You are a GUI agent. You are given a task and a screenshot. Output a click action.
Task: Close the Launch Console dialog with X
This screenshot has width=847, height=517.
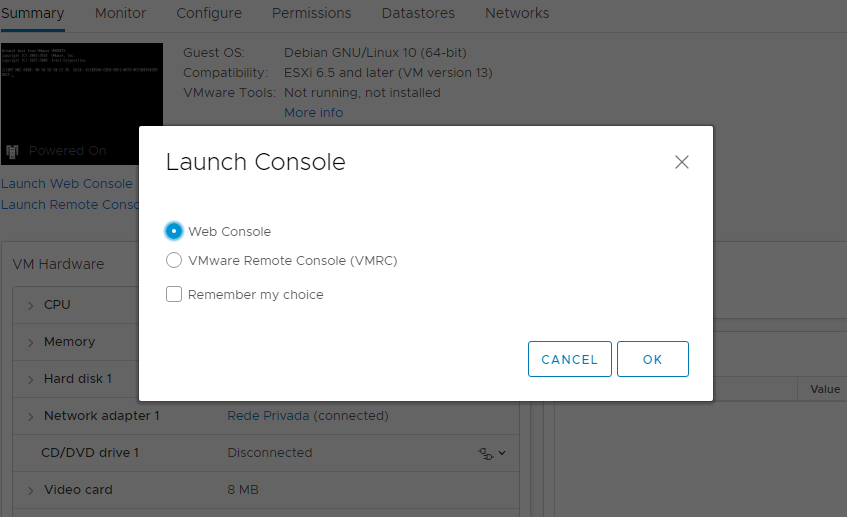click(x=682, y=162)
